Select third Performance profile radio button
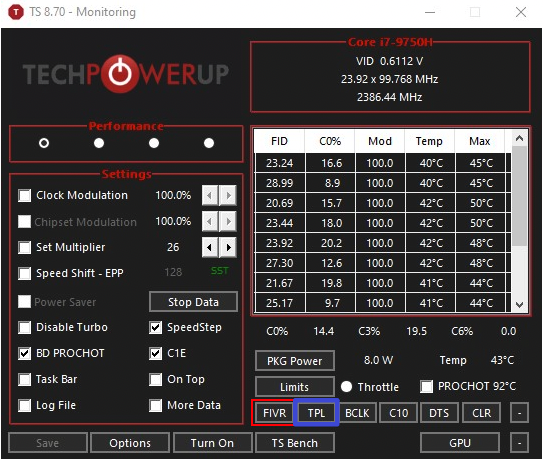The width and height of the screenshot is (543, 459). tap(154, 143)
